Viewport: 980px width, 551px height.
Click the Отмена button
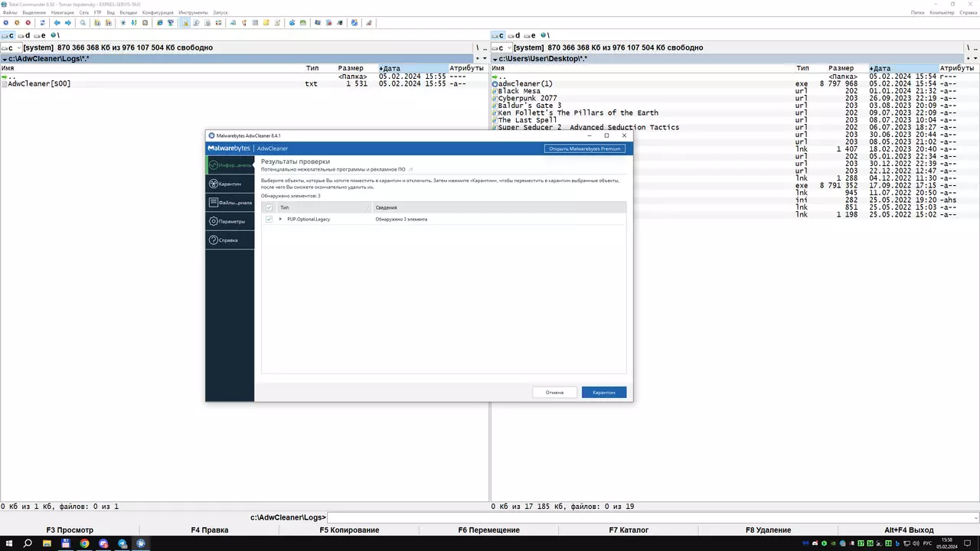(554, 392)
